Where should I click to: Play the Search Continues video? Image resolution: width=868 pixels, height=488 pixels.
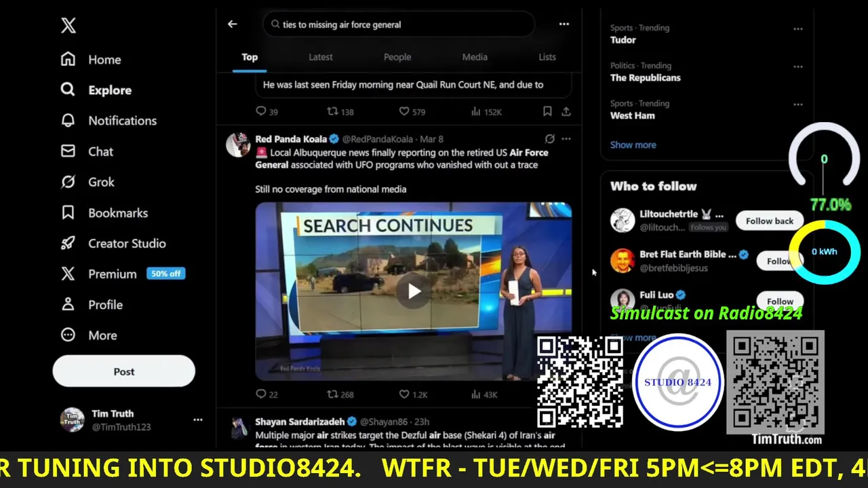pos(414,291)
